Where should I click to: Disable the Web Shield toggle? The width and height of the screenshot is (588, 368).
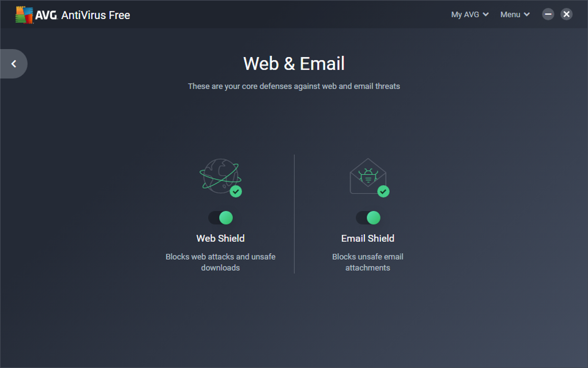(x=220, y=217)
